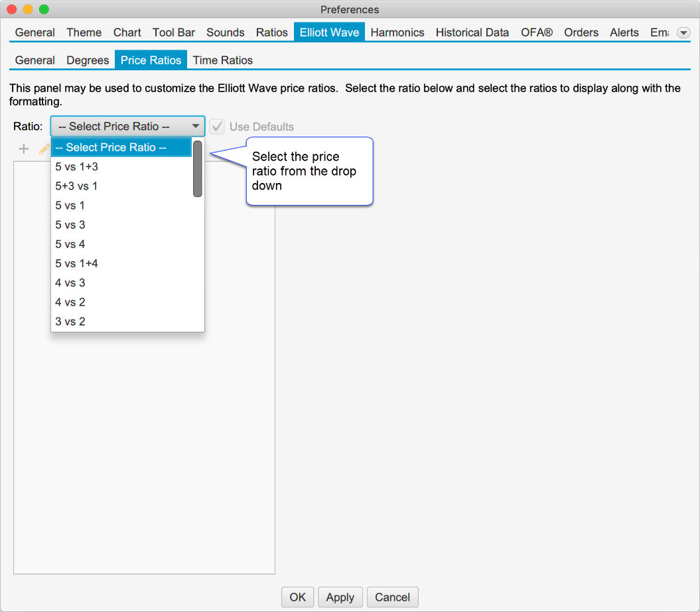
Task: Select "5+3 vs 1" in dropdown
Action: (x=77, y=186)
